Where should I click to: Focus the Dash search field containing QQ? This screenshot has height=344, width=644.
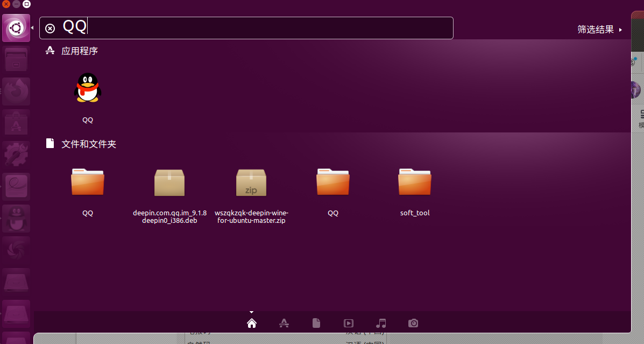point(246,28)
